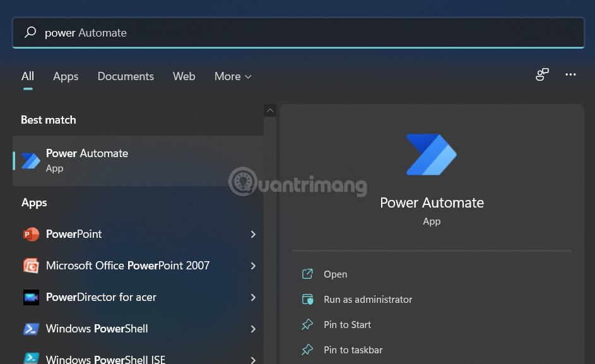Click the Open action icon
This screenshot has height=364, width=595.
pyautogui.click(x=307, y=274)
